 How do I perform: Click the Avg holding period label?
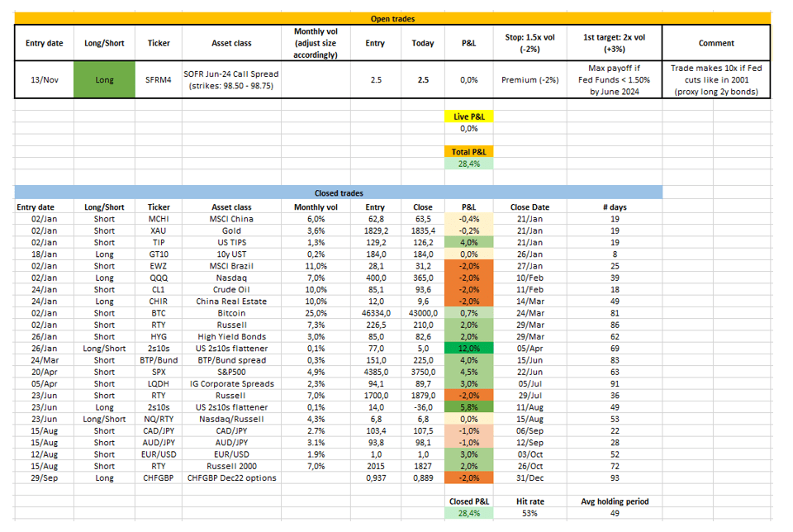pyautogui.click(x=613, y=501)
